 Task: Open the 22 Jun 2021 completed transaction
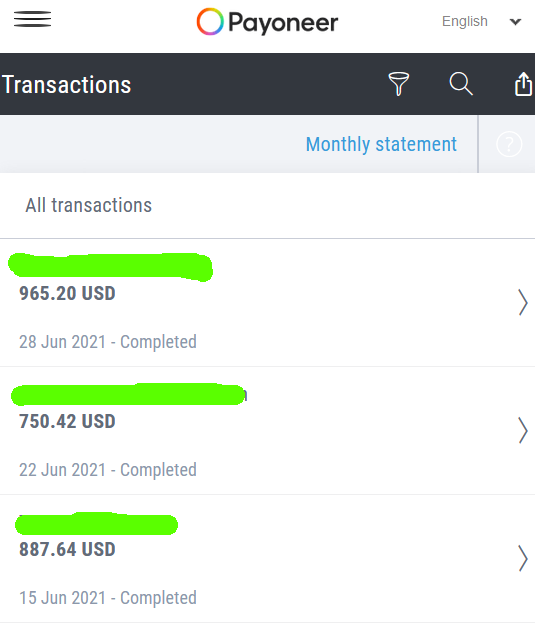click(268, 431)
